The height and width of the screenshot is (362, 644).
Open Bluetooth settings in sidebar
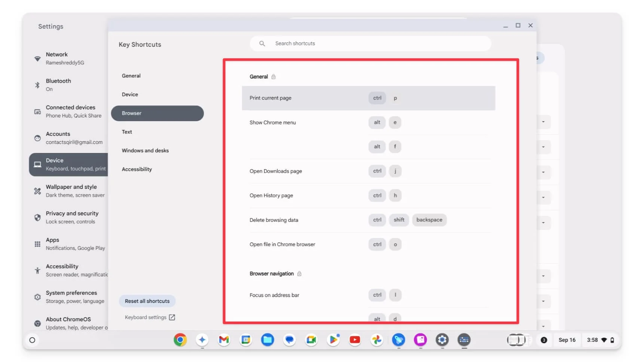click(x=58, y=85)
